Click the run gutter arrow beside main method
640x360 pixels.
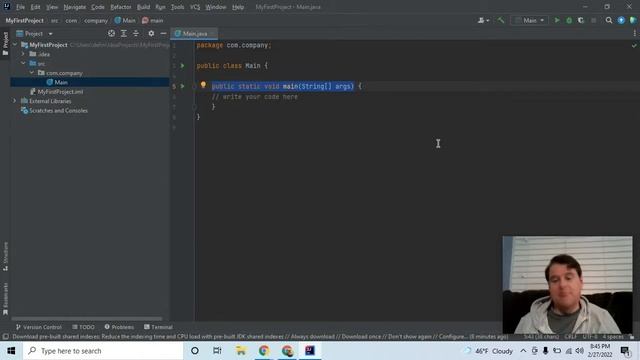pos(182,86)
